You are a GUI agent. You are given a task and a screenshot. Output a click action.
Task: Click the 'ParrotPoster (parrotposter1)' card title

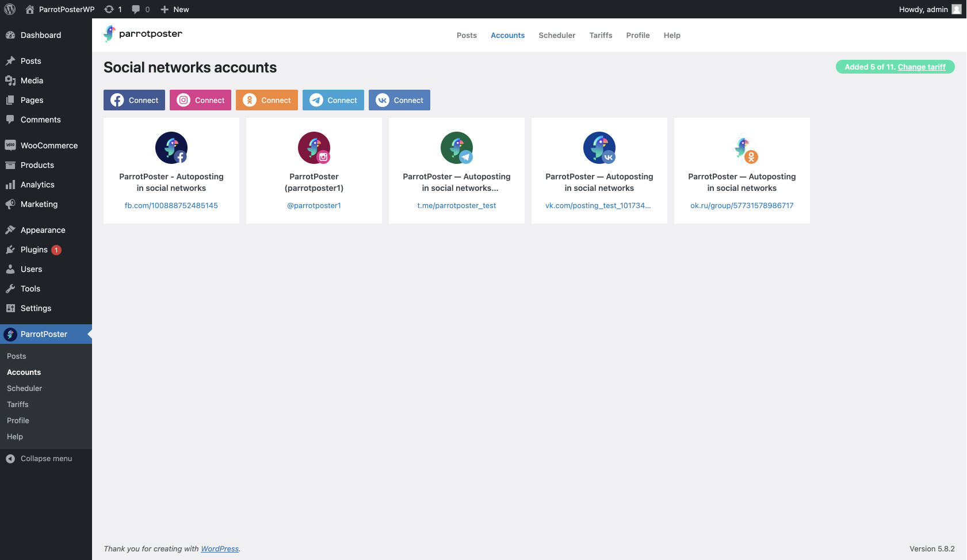click(314, 182)
